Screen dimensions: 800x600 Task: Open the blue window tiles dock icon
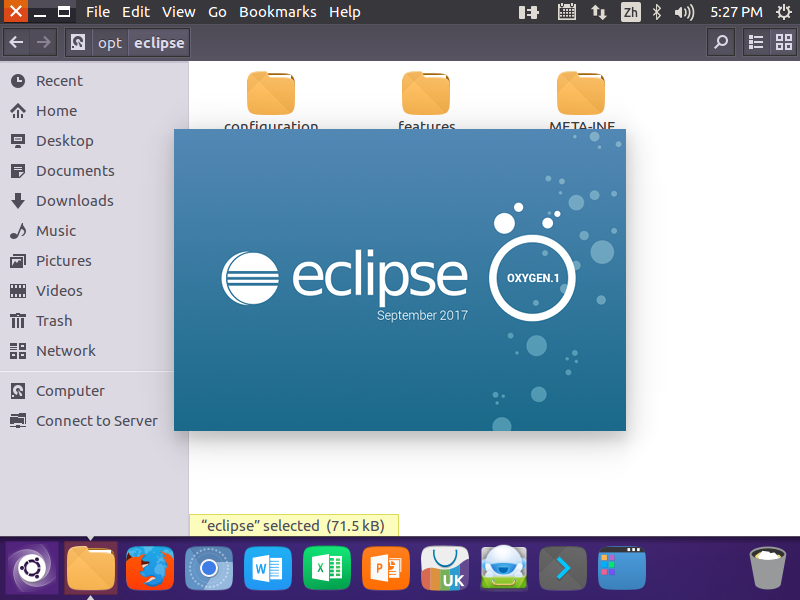tap(622, 568)
